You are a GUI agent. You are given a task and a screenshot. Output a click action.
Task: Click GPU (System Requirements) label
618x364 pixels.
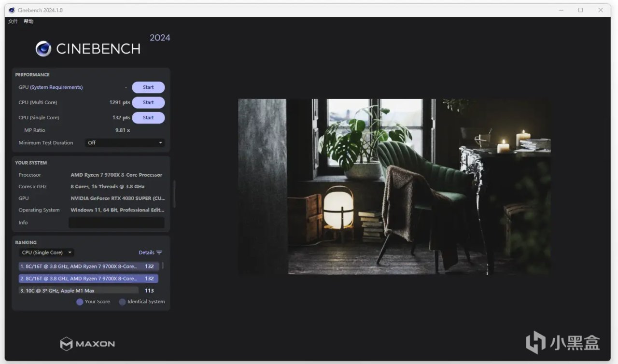51,87
